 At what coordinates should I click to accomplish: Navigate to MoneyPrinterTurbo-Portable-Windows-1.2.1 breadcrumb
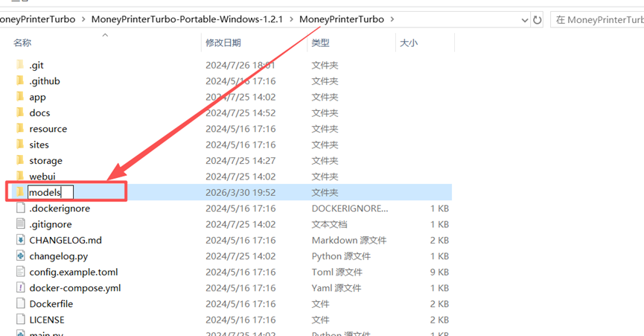click(x=187, y=19)
